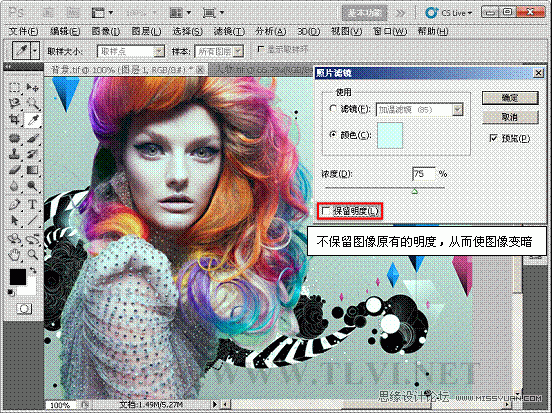
Task: Open the photo filter color swatch
Action: coord(390,135)
